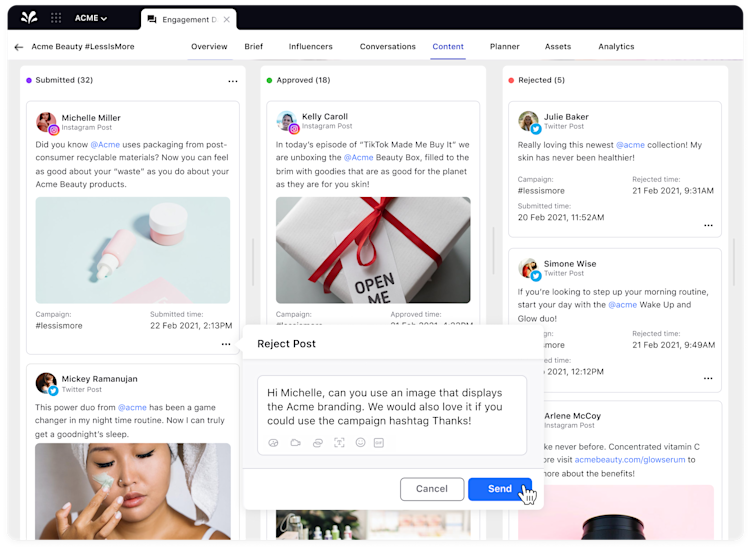The height and width of the screenshot is (549, 750).
Task: Click the @Acme mention in Kelly's post
Action: pos(358,157)
